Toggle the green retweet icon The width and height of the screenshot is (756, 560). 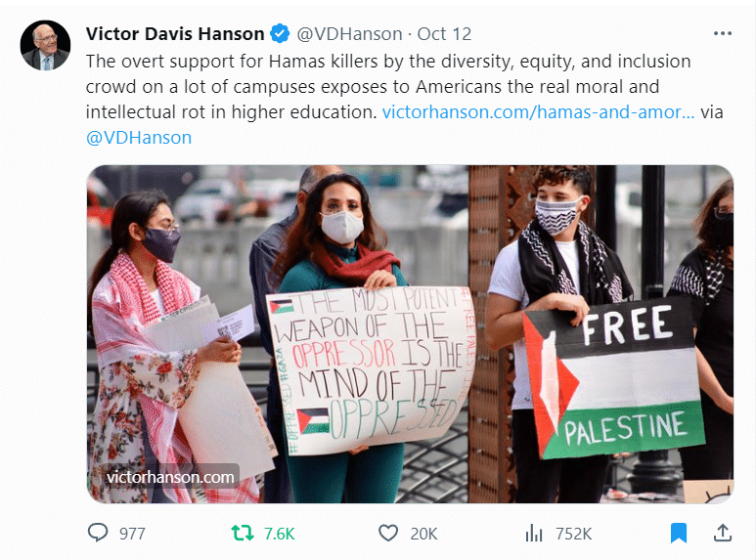point(242,533)
